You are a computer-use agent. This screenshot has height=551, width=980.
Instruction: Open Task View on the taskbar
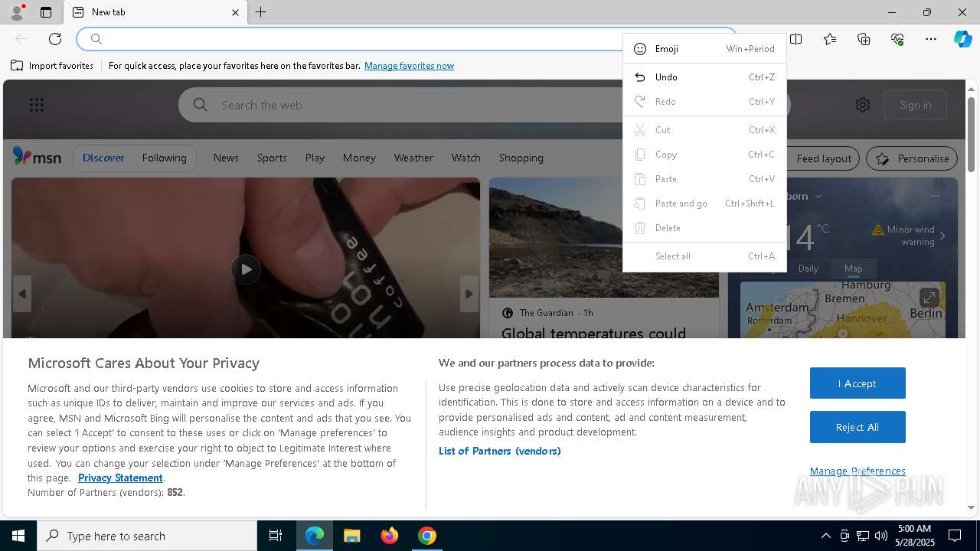[x=276, y=536]
